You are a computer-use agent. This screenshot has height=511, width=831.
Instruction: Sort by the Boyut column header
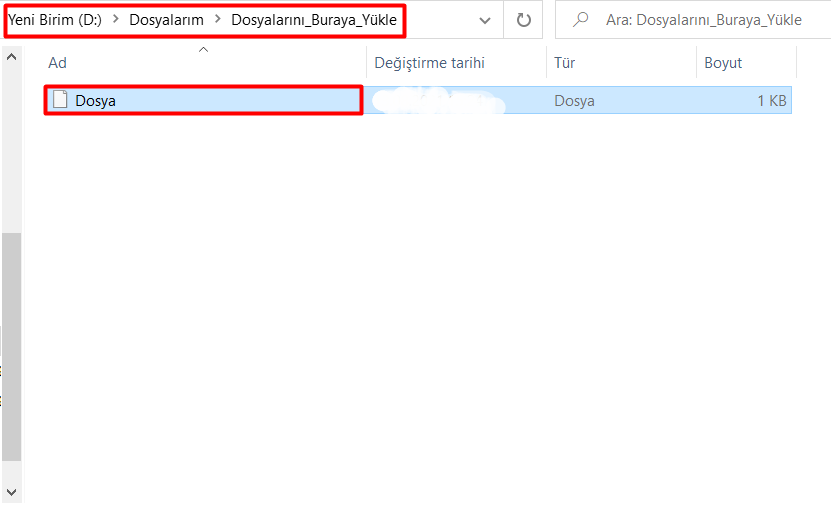pyautogui.click(x=723, y=63)
